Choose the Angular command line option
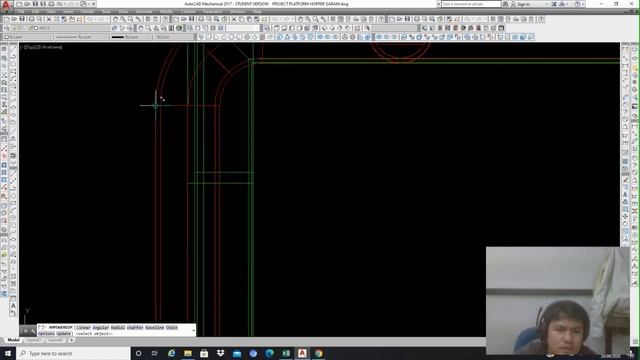This screenshot has width=640, height=360. pyautogui.click(x=101, y=327)
